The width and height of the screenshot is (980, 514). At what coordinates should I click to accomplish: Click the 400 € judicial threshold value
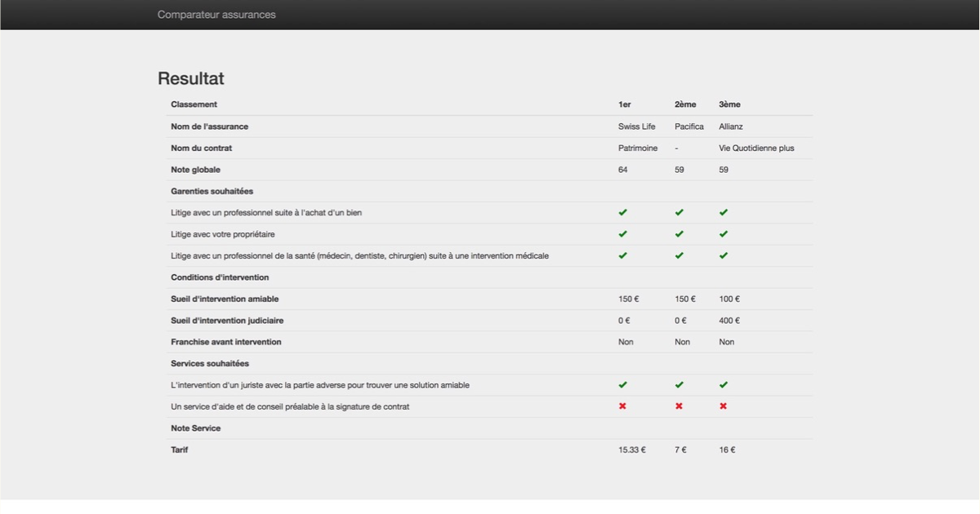point(729,321)
